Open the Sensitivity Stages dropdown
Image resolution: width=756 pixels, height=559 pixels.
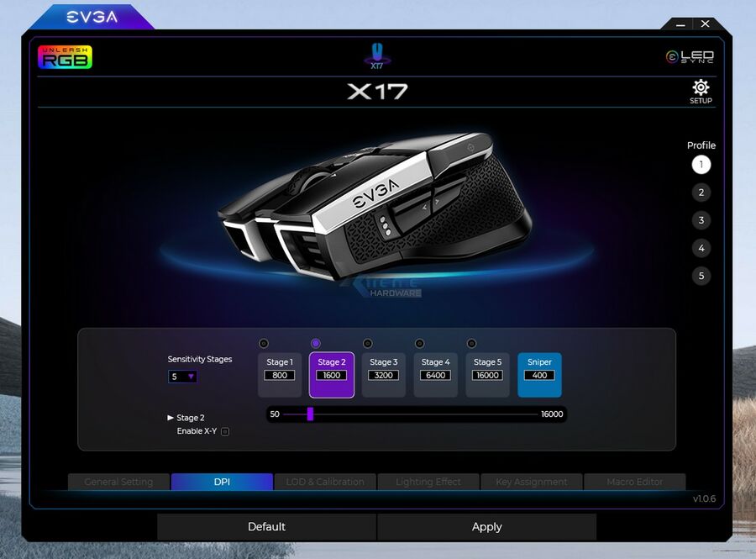click(182, 376)
